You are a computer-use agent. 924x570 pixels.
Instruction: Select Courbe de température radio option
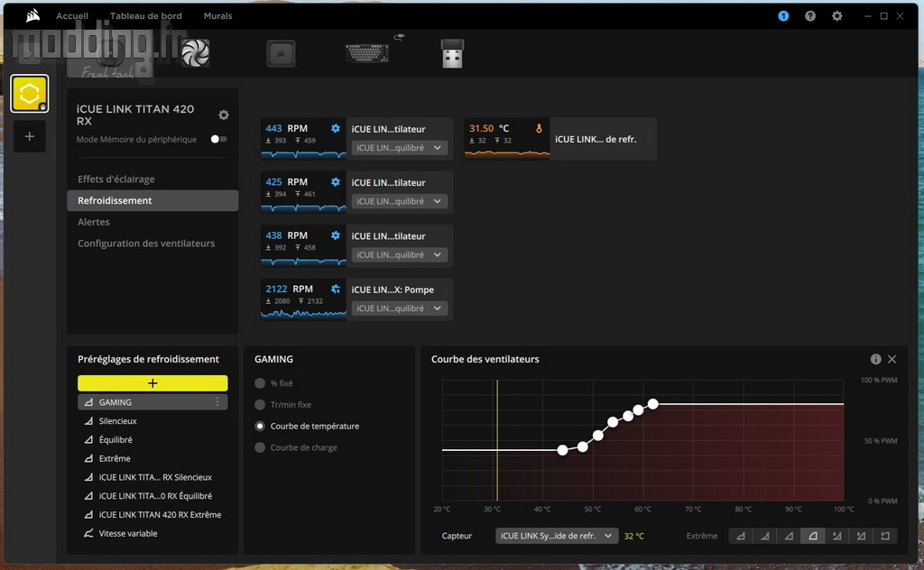pyautogui.click(x=260, y=426)
